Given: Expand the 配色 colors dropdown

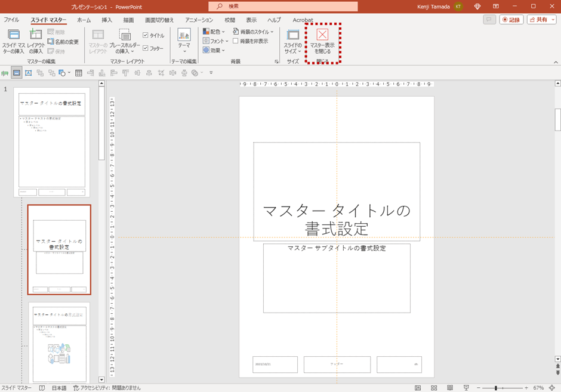Looking at the screenshot, I should click(x=214, y=32).
